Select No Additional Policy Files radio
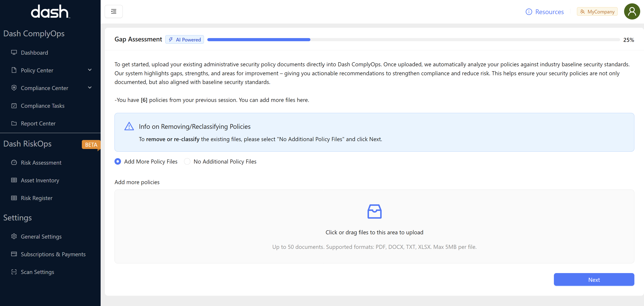The width and height of the screenshot is (644, 306). click(187, 162)
